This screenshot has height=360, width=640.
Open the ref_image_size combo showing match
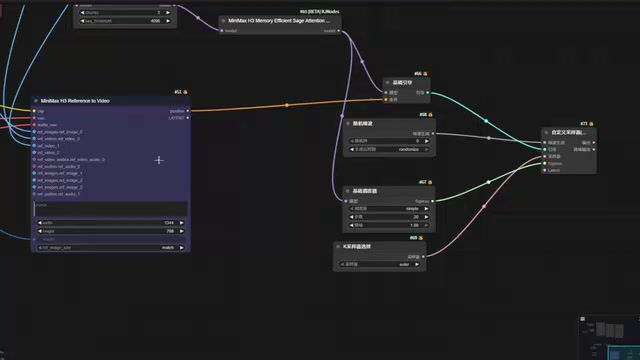pos(111,248)
